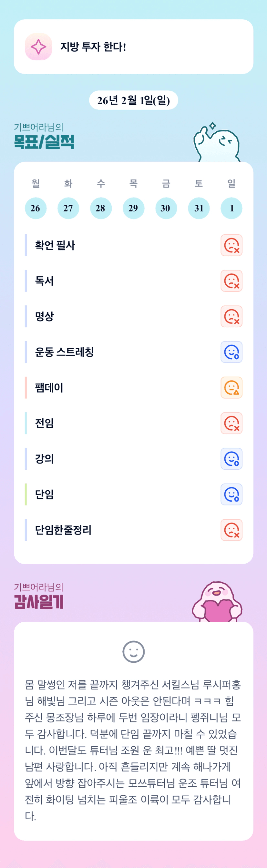Click the pink sparkle star icon

pos(38,47)
